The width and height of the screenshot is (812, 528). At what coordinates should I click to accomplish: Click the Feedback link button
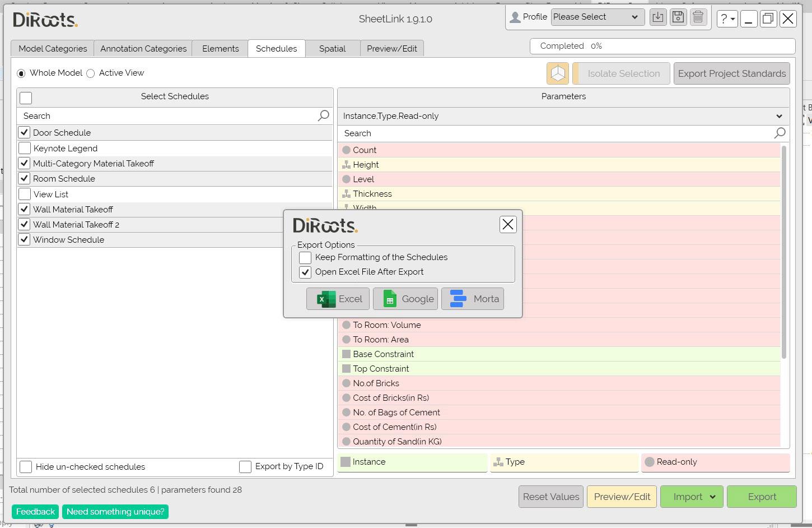coord(35,512)
